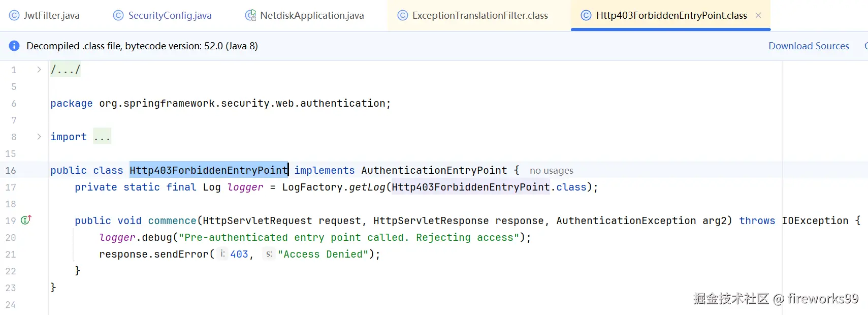This screenshot has height=315, width=868.
Task: Click AuthenticationEntryPoint interface name
Action: [434, 170]
